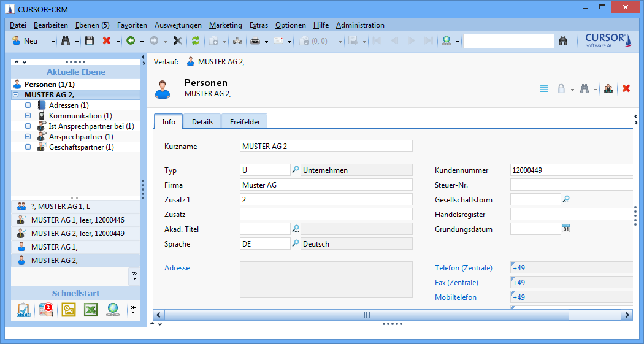
Task: Click the calendar icon with red badge
Action: pyautogui.click(x=46, y=310)
